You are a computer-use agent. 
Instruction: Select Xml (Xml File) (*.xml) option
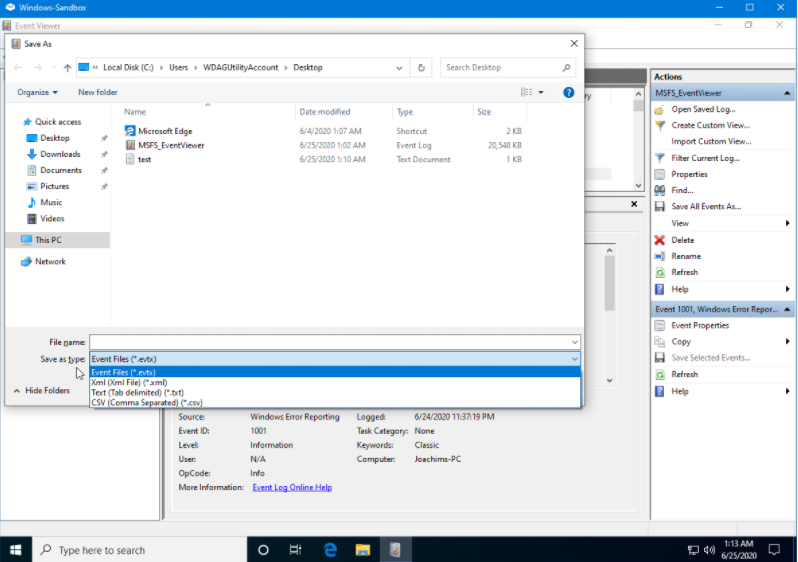[129, 382]
